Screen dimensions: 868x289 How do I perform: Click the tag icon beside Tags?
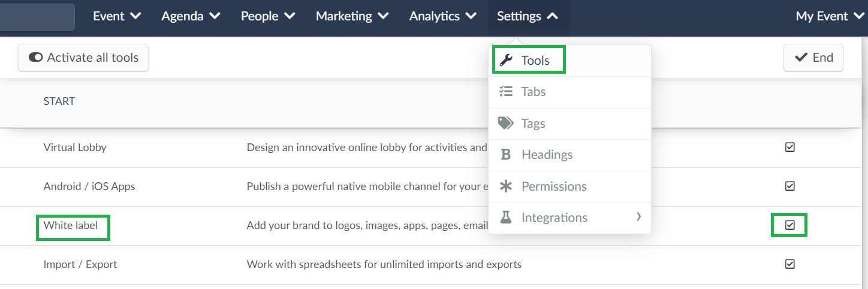coord(506,123)
